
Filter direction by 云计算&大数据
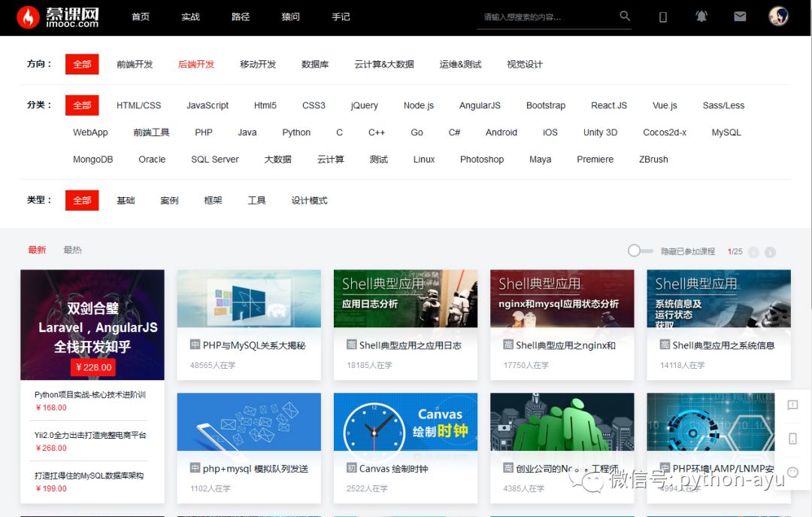pyautogui.click(x=384, y=64)
